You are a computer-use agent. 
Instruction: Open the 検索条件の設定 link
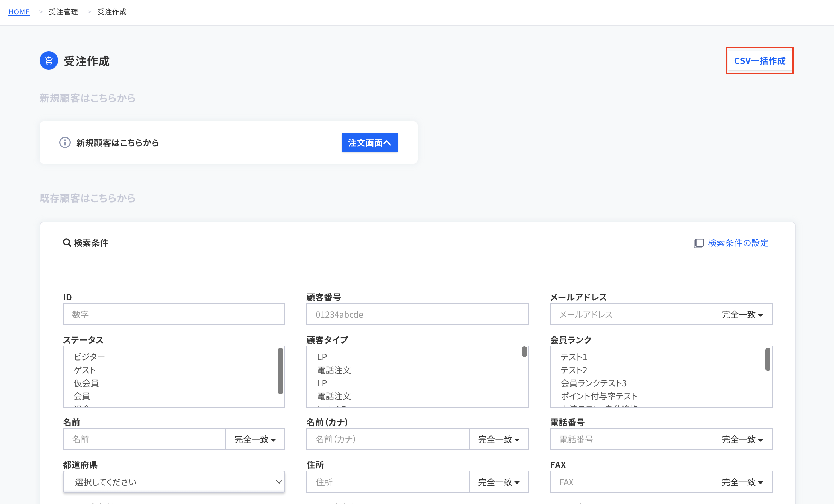point(738,243)
